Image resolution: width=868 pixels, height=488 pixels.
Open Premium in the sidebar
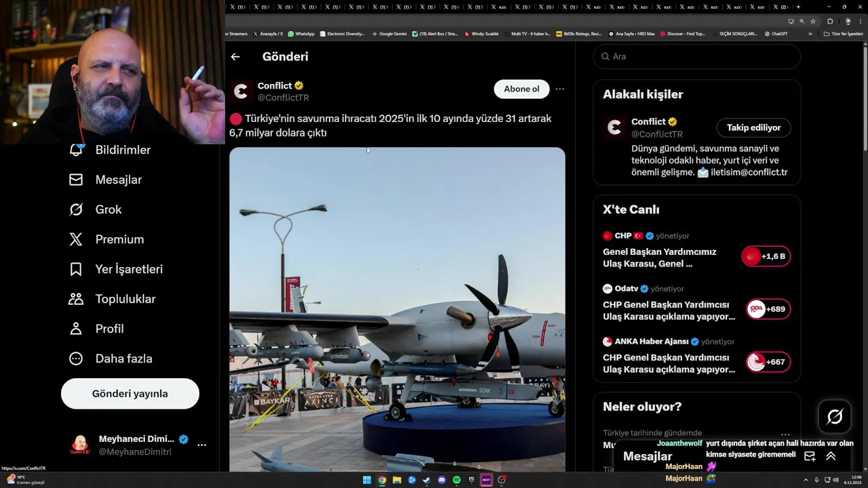pyautogui.click(x=106, y=239)
